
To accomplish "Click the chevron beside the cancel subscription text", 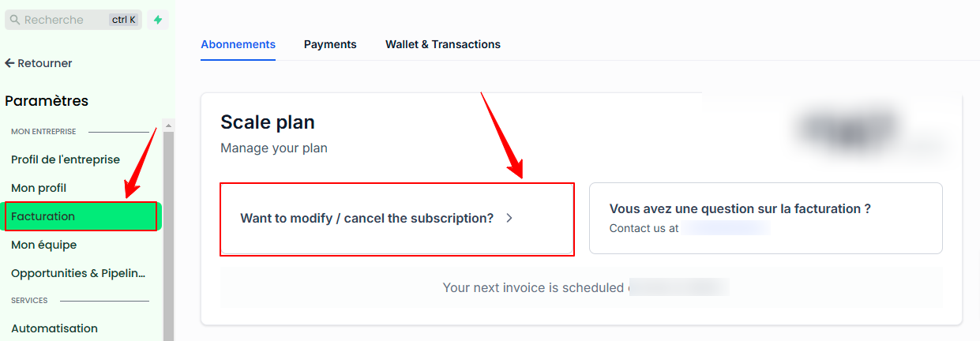I will [x=509, y=219].
